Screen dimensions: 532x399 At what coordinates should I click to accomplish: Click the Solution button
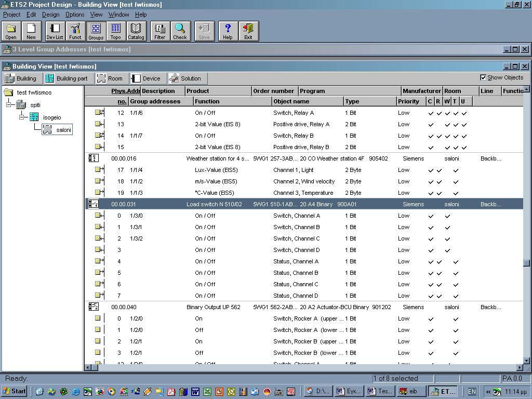click(187, 78)
